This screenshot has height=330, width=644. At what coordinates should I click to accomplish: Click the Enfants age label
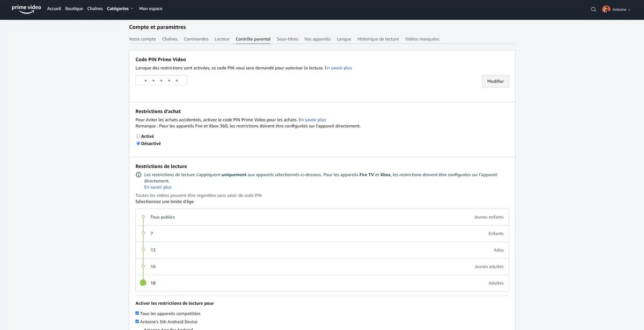(496, 234)
